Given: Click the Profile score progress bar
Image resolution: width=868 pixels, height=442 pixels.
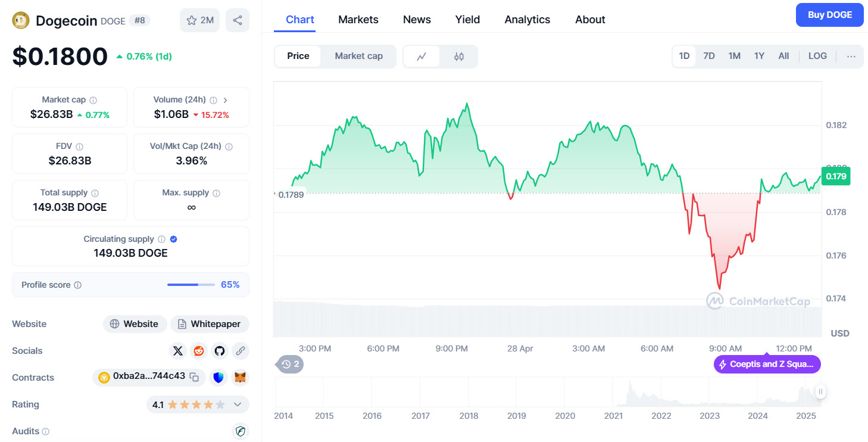Looking at the screenshot, I should pyautogui.click(x=191, y=285).
